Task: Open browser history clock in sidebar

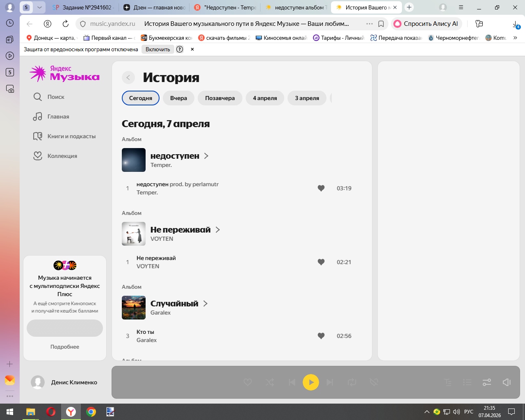Action: pyautogui.click(x=10, y=23)
